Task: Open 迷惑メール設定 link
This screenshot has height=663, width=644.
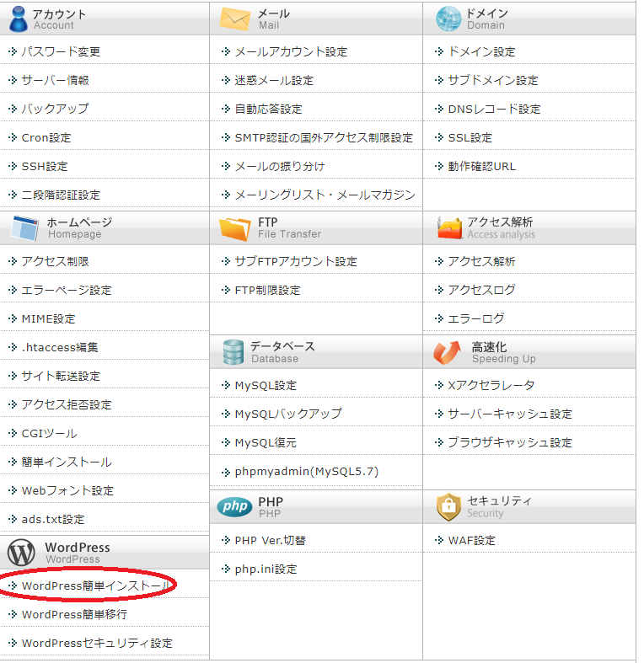Action: point(274,80)
